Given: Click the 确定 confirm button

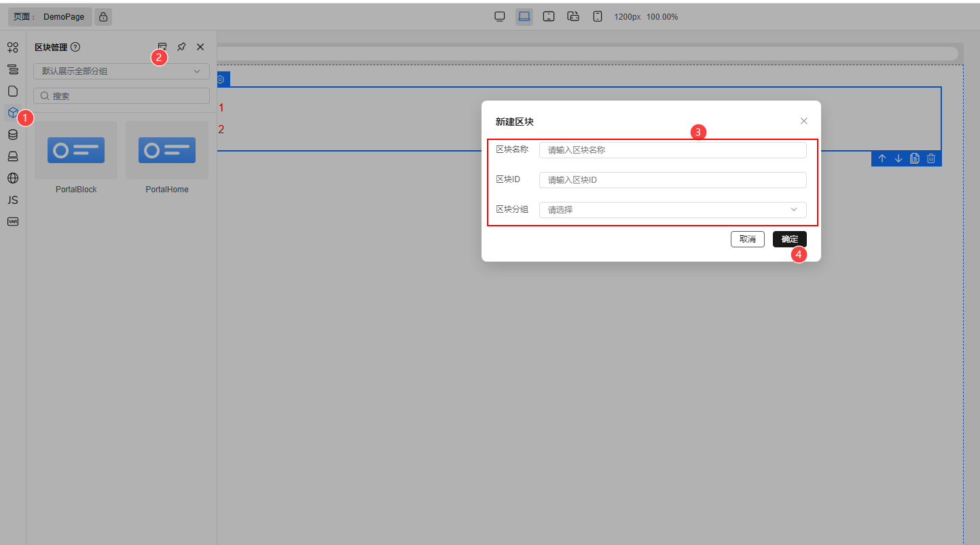Looking at the screenshot, I should coord(789,239).
